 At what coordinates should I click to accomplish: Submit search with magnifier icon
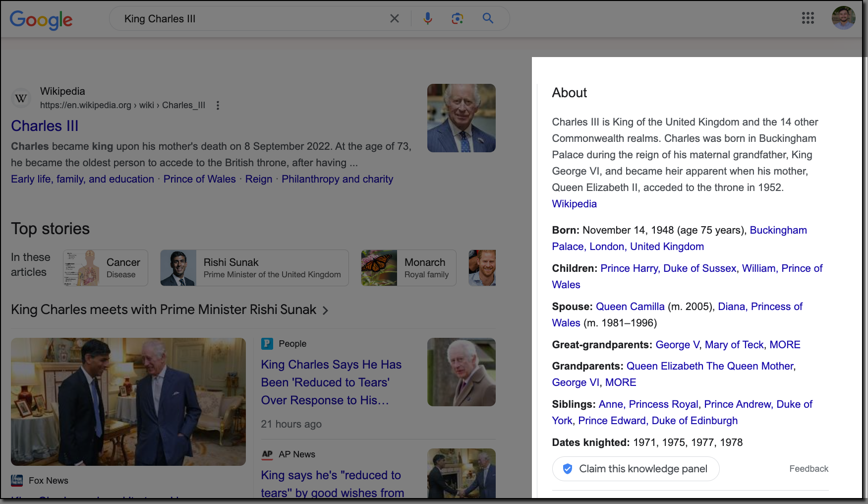(488, 18)
